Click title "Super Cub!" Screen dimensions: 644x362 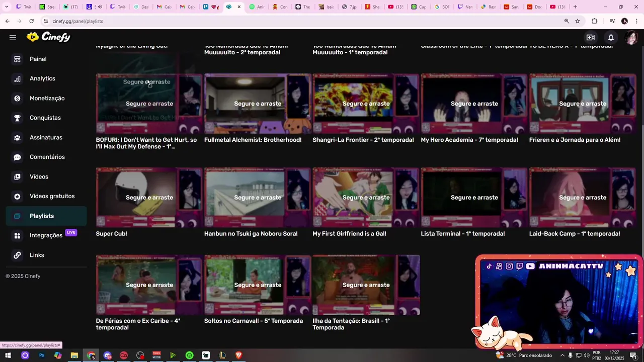click(x=112, y=234)
